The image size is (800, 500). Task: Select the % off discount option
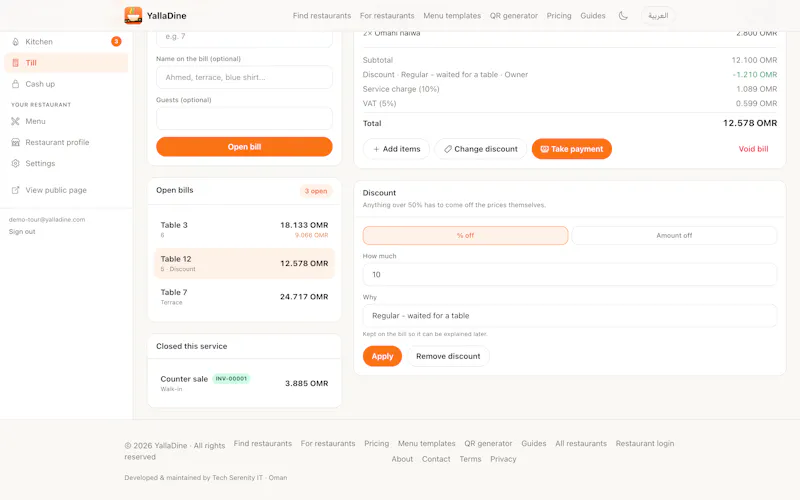click(465, 235)
